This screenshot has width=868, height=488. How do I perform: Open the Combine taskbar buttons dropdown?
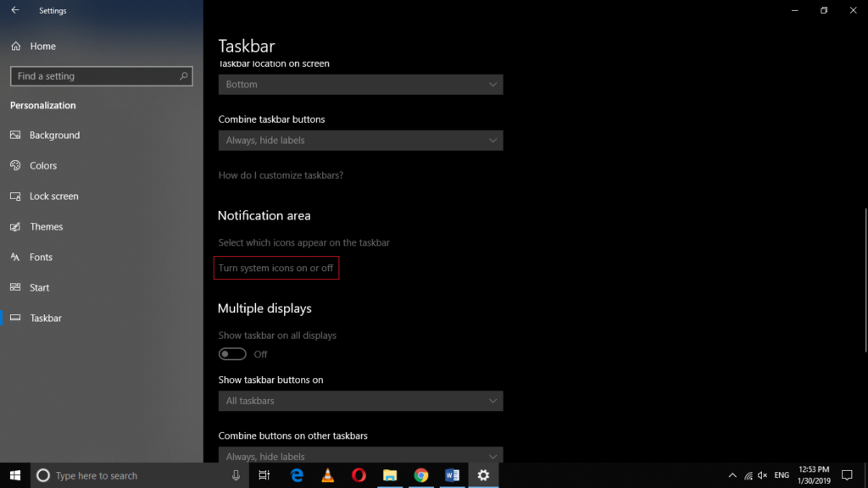(x=360, y=141)
